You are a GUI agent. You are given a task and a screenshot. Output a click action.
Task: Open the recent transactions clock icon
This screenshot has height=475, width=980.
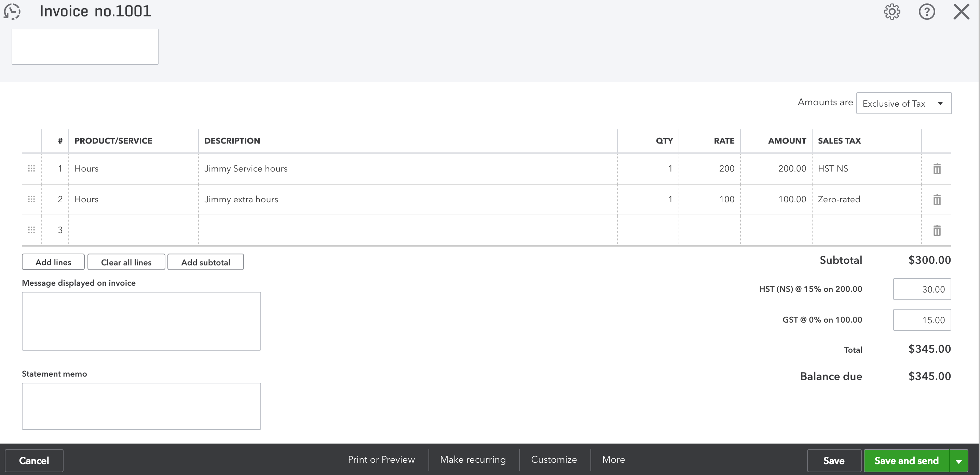point(12,11)
